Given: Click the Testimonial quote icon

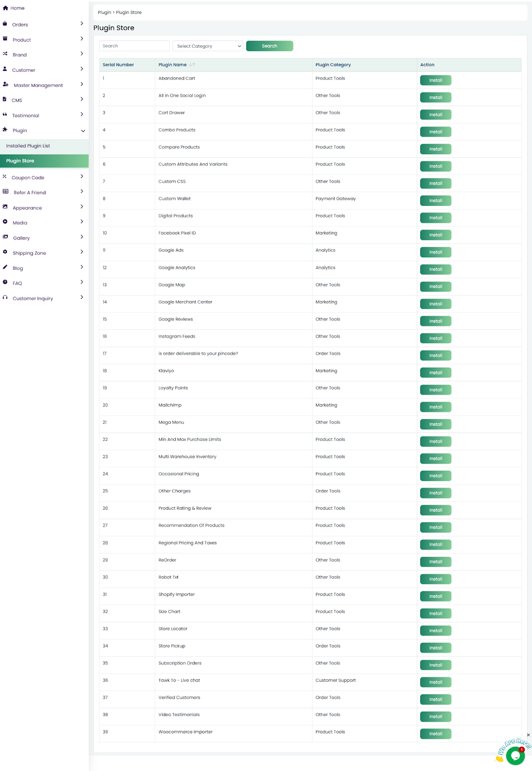Looking at the screenshot, I should click(5, 115).
